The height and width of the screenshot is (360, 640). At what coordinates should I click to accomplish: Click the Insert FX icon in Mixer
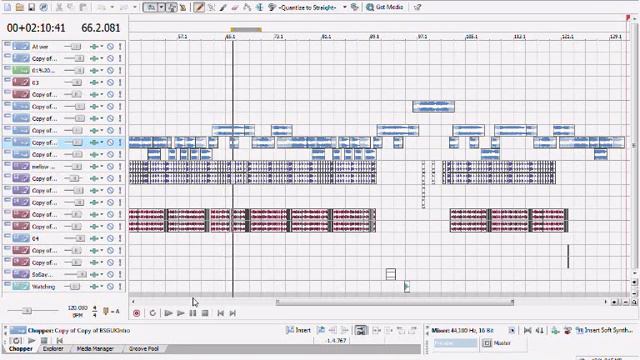(556, 330)
